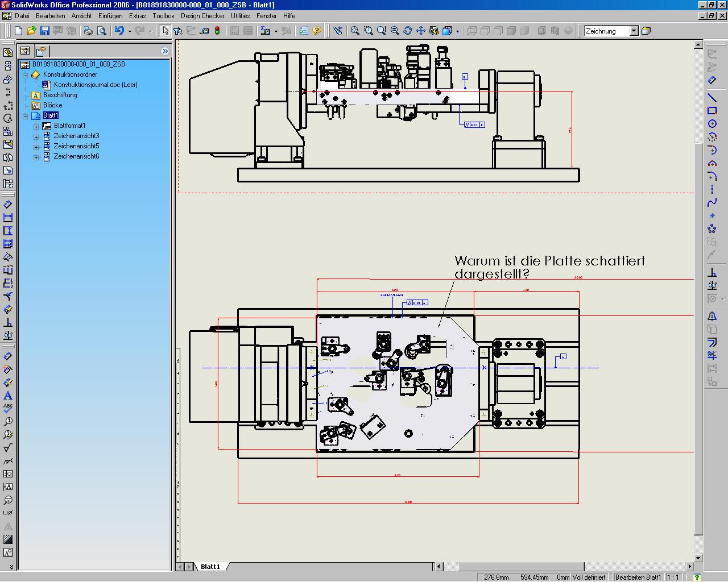This screenshot has width=728, height=582.
Task: Expand the Zeichenansicht3 tree node
Action: point(36,136)
